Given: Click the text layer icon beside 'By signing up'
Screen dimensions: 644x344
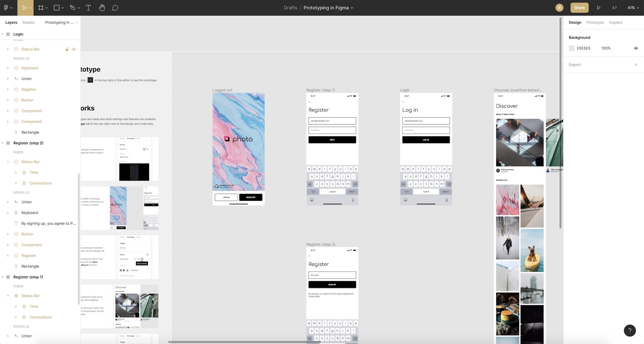Looking at the screenshot, I should (16, 223).
